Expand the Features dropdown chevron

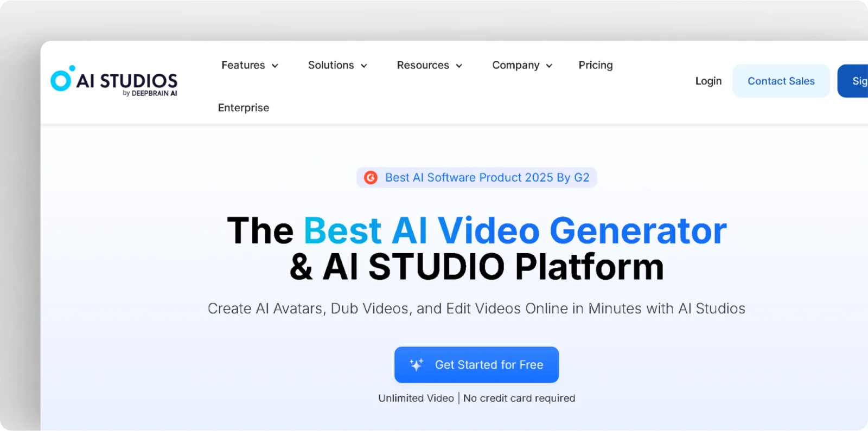coord(275,66)
